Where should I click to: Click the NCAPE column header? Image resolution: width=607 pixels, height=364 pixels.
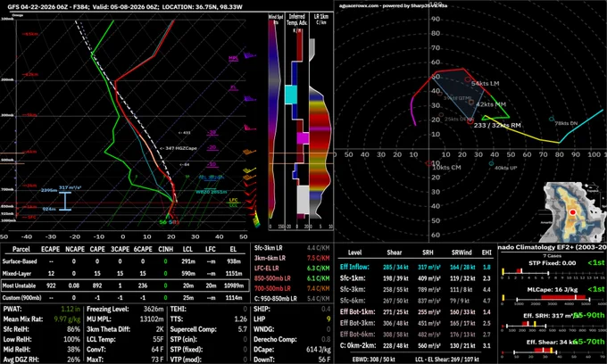[75, 249]
